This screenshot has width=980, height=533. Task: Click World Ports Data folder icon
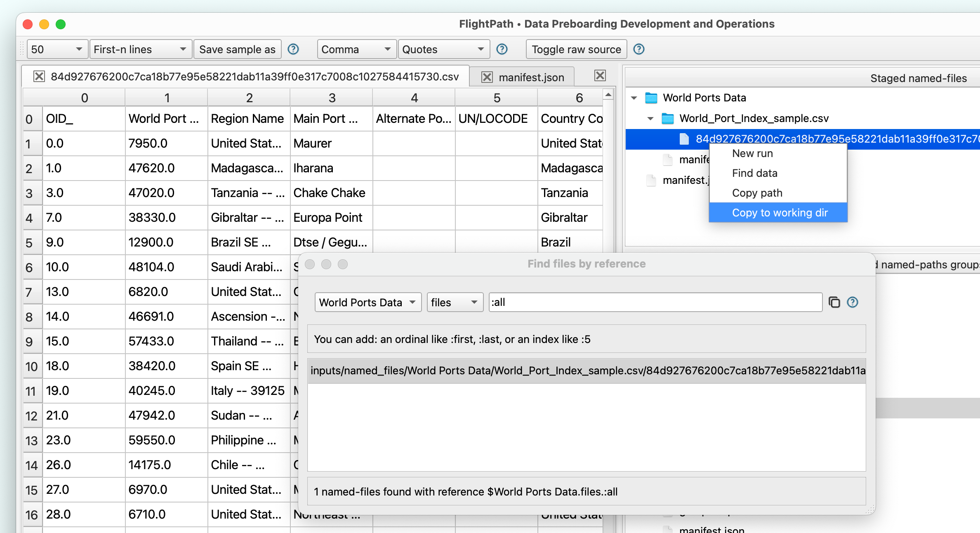pos(651,98)
